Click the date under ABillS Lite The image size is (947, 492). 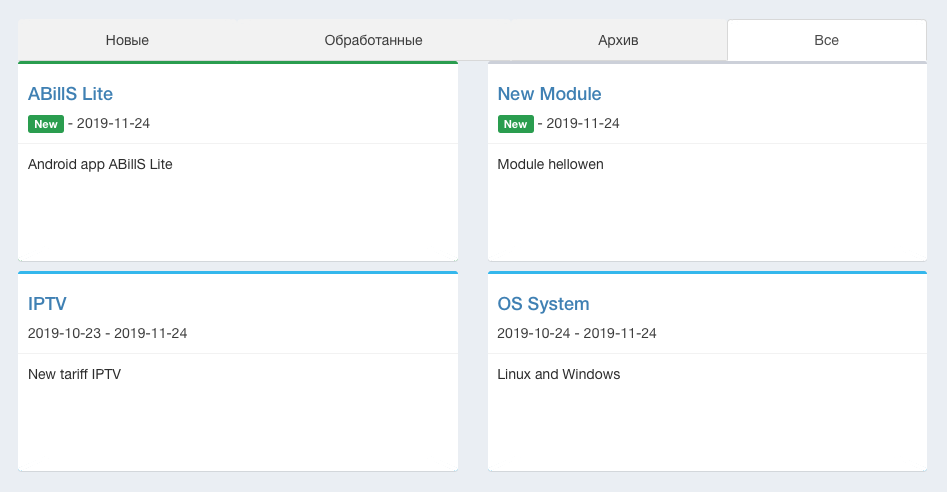[113, 124]
